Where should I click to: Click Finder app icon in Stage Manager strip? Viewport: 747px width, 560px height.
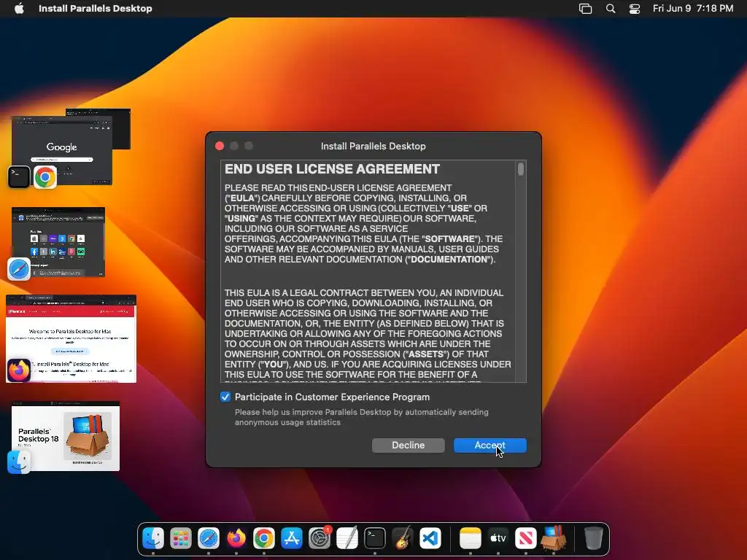click(x=19, y=462)
